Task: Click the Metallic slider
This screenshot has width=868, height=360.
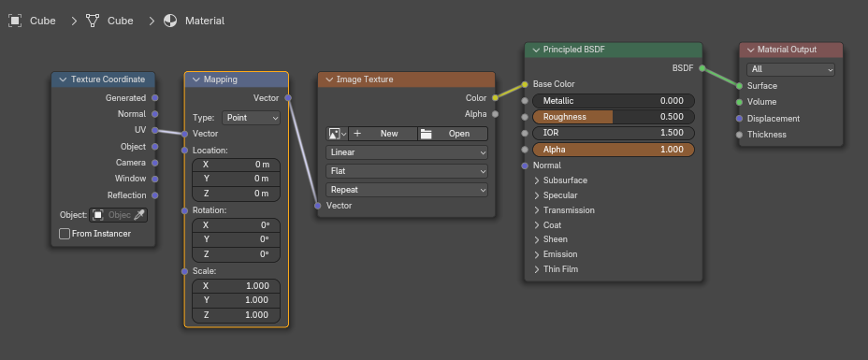Action: [x=613, y=101]
